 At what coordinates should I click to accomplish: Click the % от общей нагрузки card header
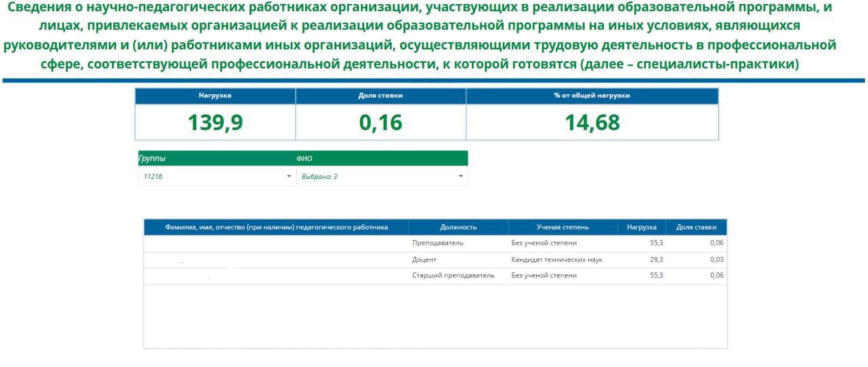pyautogui.click(x=592, y=95)
